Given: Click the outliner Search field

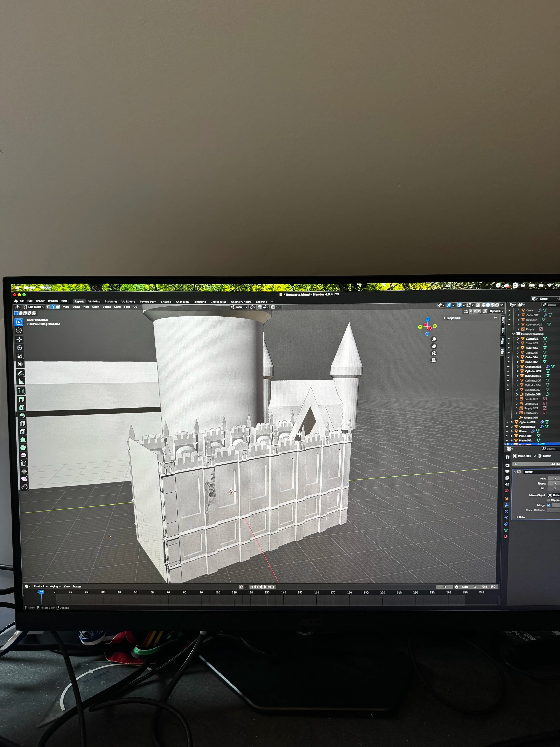Looking at the screenshot, I should (551, 305).
